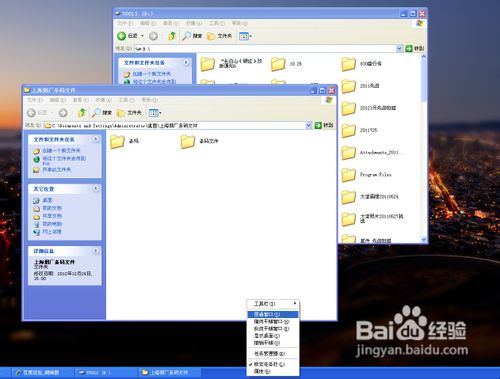Click the TOOLS window vertical scrollbar thumb
Image resolution: width=500 pixels, height=379 pixels.
tap(424, 81)
